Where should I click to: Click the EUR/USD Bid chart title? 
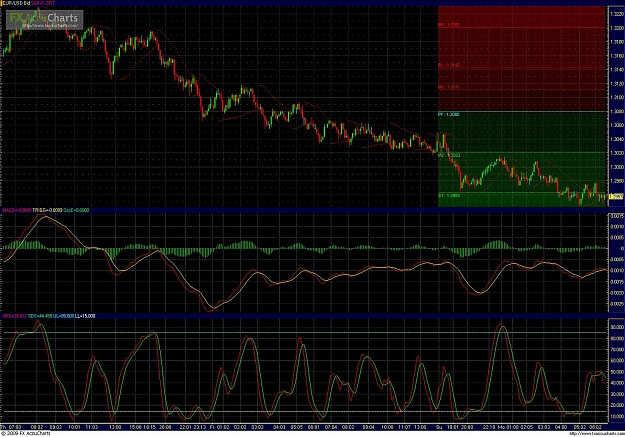coord(15,3)
